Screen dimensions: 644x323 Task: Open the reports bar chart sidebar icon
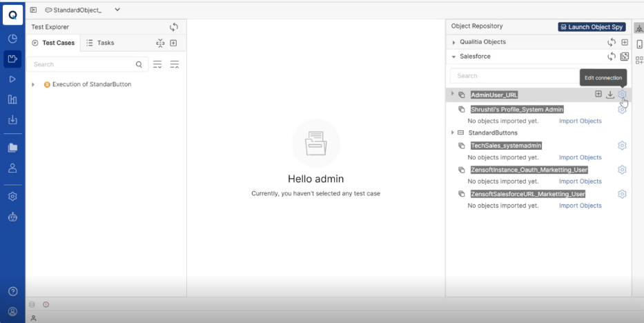12,100
